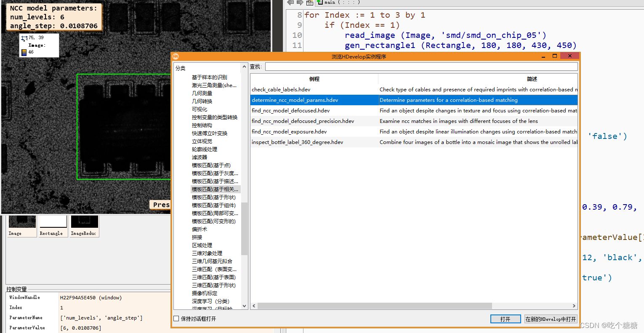Click the 打开 button
The width and height of the screenshot is (644, 333).
506,319
